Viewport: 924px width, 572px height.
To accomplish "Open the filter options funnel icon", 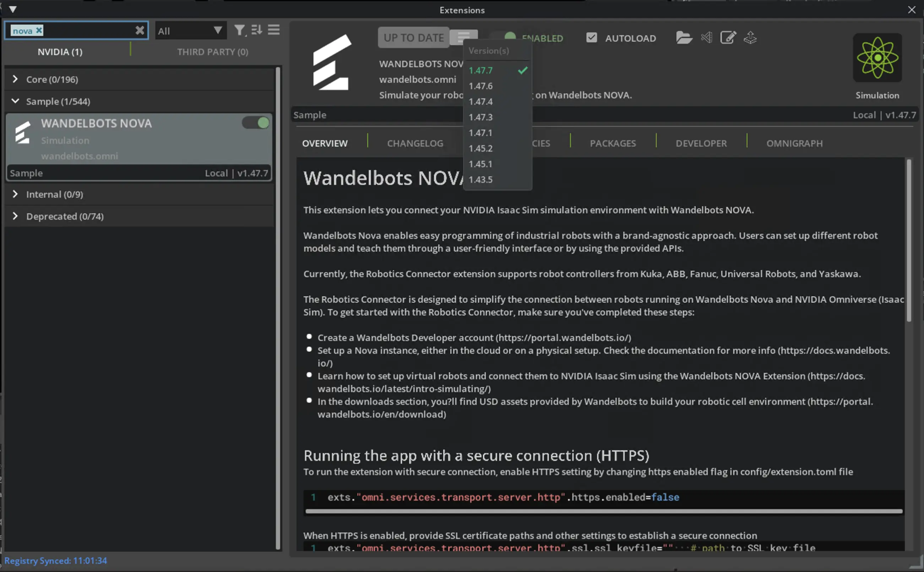I will coord(240,30).
